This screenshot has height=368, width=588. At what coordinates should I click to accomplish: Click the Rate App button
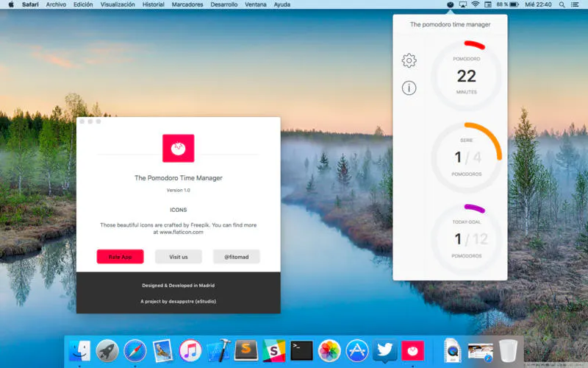120,256
